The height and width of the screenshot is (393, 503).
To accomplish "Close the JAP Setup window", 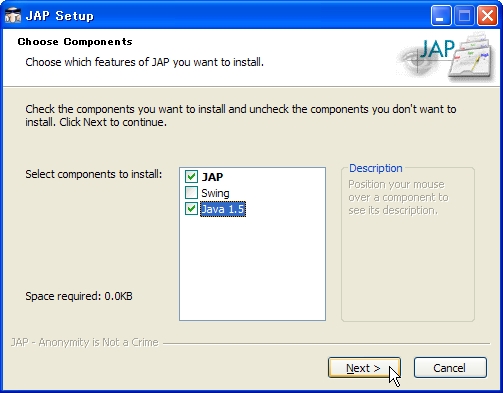I will click(x=487, y=15).
